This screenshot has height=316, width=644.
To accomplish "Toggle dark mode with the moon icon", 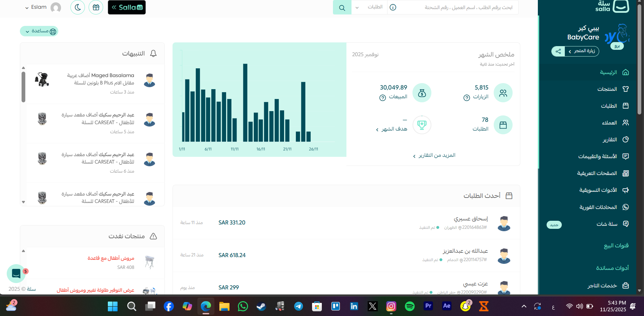I will tap(78, 7).
